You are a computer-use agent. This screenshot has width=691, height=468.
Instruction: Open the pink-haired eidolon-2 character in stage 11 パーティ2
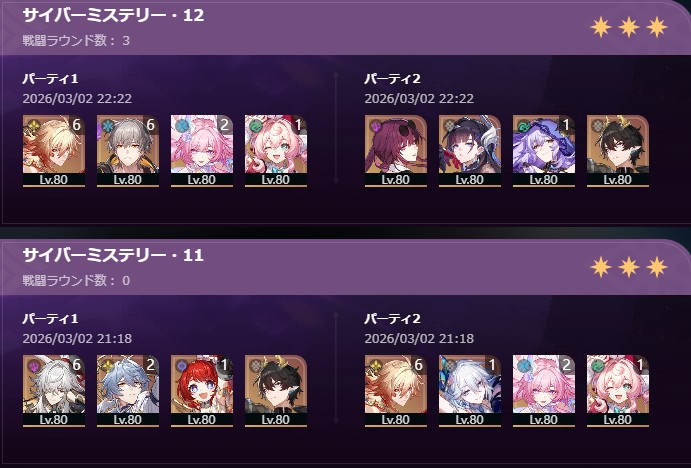pyautogui.click(x=544, y=391)
